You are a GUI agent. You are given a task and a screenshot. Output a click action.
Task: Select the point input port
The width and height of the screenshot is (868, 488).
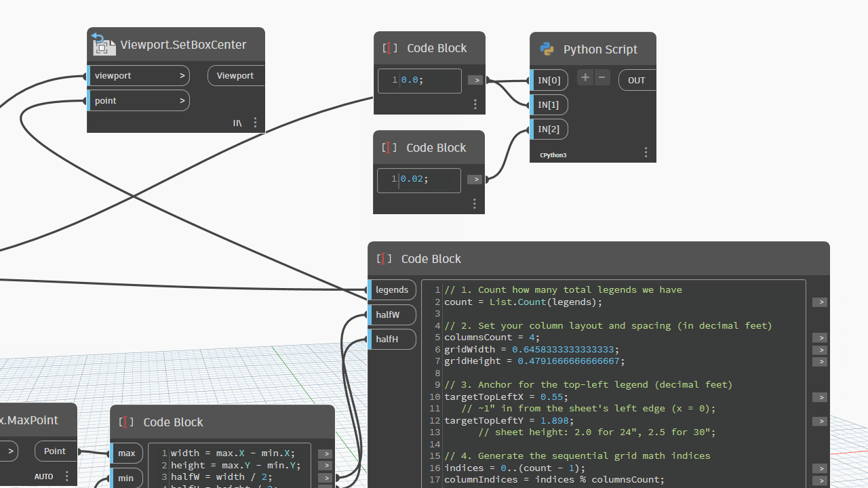pyautogui.click(x=138, y=101)
